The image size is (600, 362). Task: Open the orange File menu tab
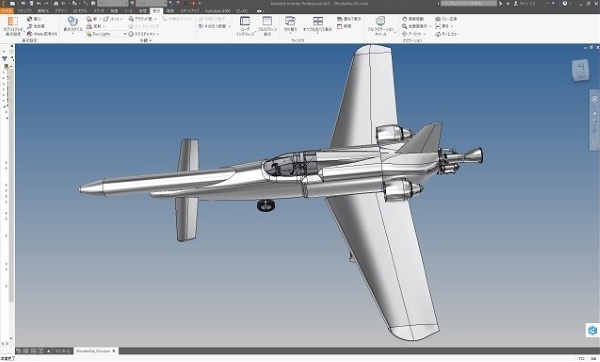[7, 11]
